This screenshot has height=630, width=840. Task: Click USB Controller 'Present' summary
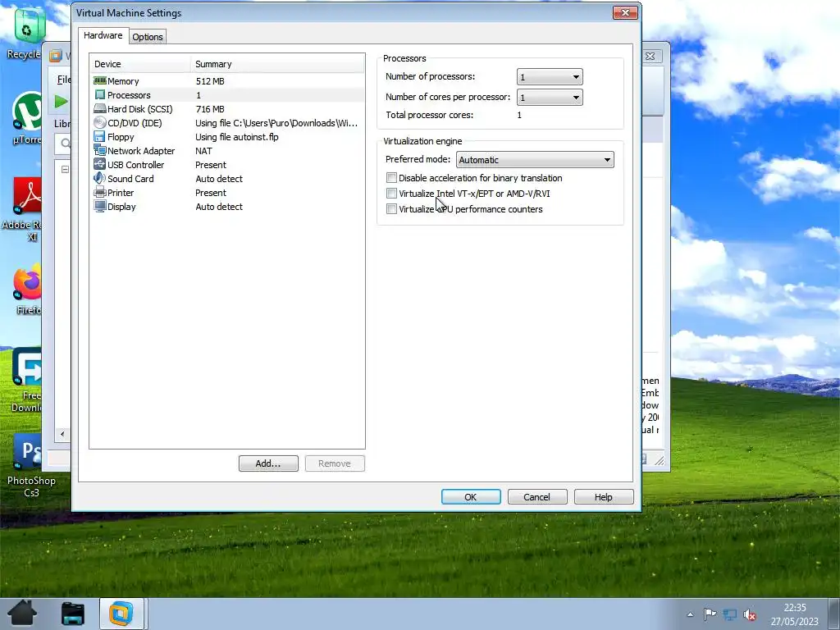click(211, 164)
